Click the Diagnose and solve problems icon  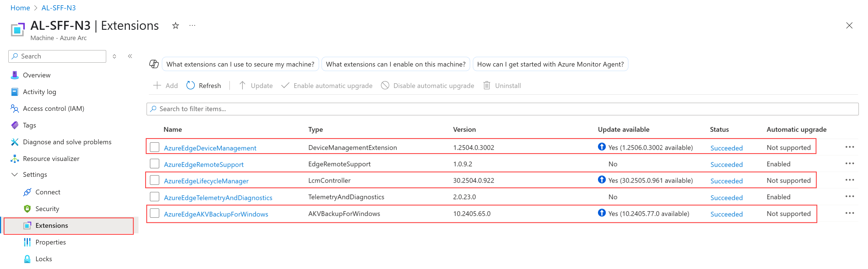[15, 142]
